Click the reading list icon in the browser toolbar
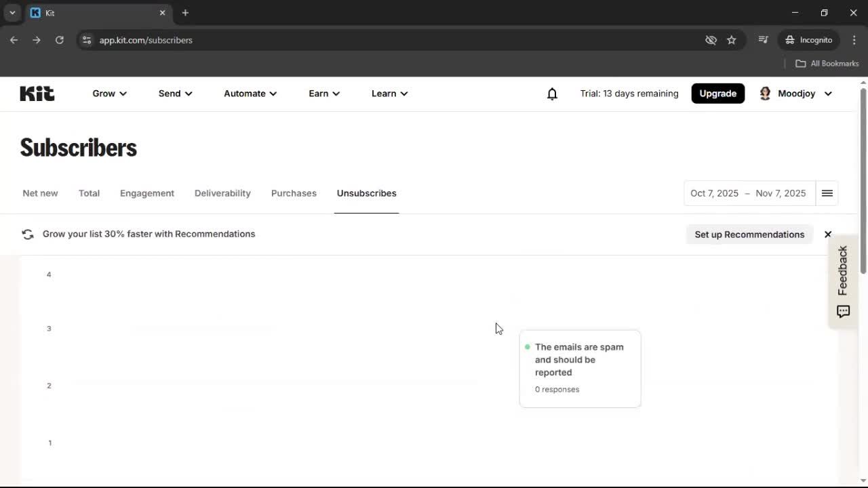Image resolution: width=868 pixels, height=488 pixels. 763,40
